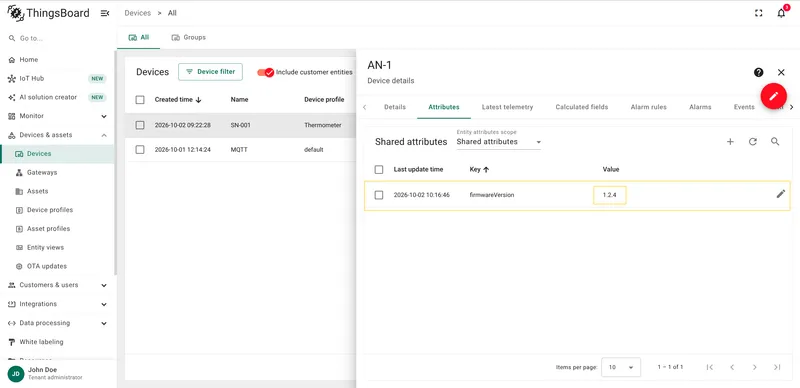Select all devices header checkbox

click(x=140, y=100)
